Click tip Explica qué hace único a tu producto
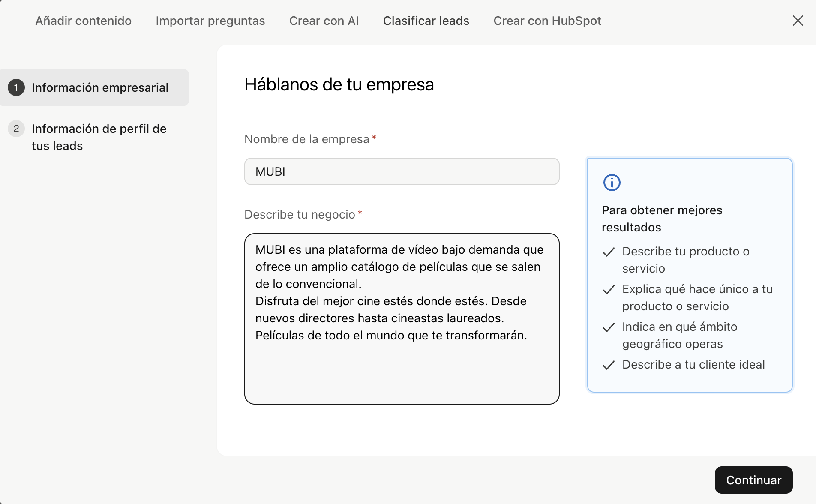The width and height of the screenshot is (816, 504). 697,297
